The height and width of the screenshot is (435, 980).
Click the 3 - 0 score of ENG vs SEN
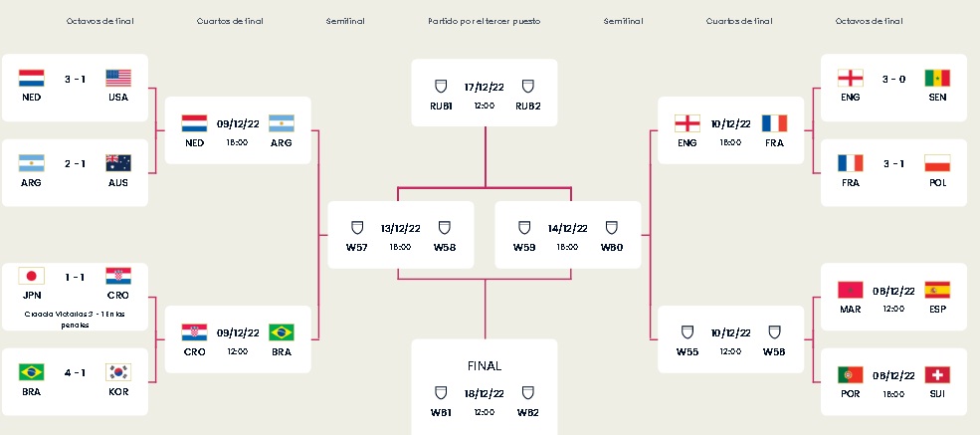893,79
